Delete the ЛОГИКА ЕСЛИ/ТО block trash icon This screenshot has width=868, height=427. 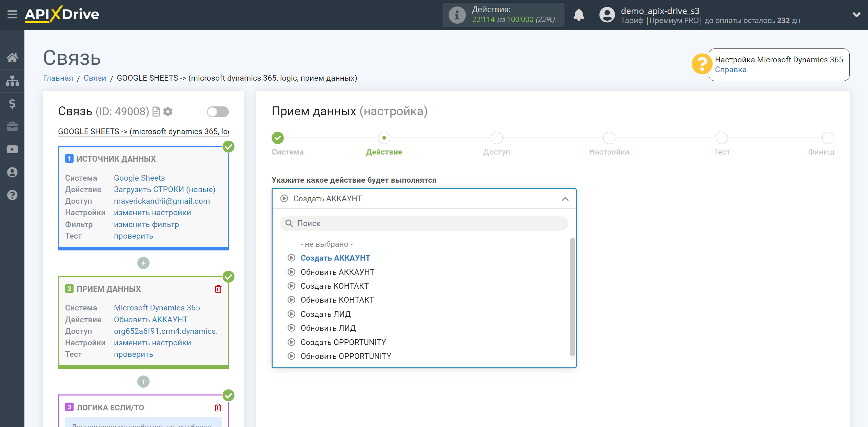218,407
